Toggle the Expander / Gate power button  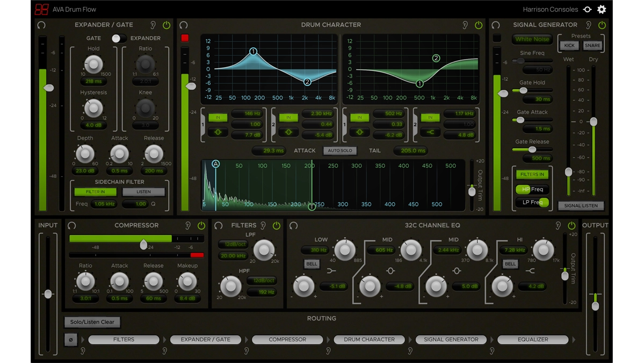pos(167,25)
